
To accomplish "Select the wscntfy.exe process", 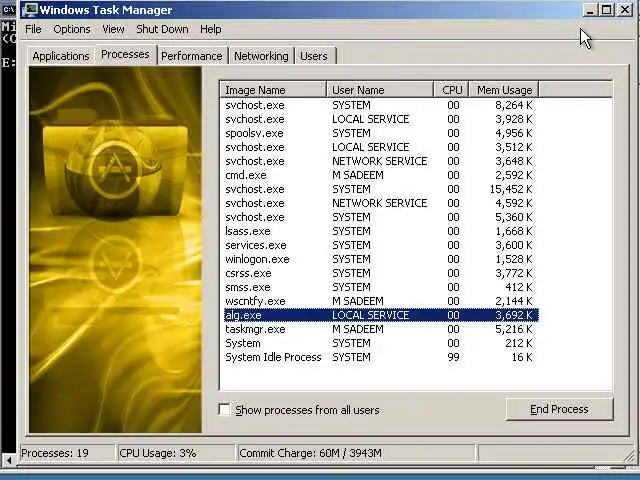I will coord(381,301).
